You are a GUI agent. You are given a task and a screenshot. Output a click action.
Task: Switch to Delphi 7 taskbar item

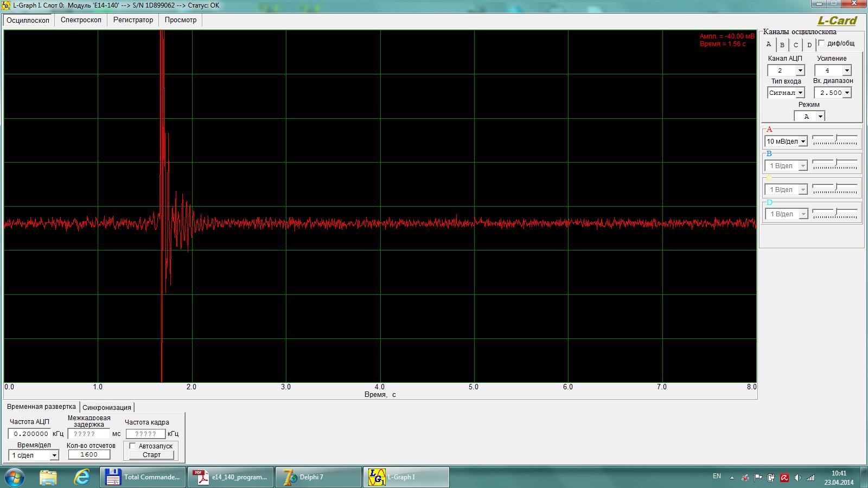point(319,477)
